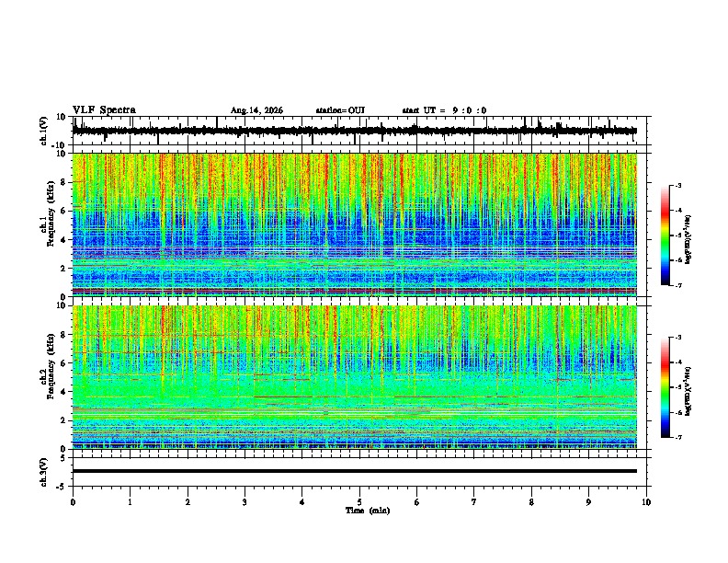Screen dimensions: 728x563
Task: Click the ch.1(V) waveform axis label
Action: point(43,131)
